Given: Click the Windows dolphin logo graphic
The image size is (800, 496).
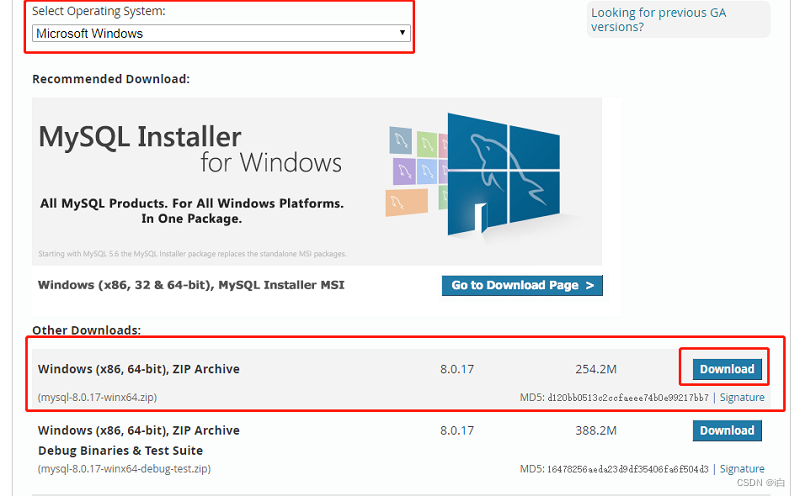Looking at the screenshot, I should pos(503,175).
